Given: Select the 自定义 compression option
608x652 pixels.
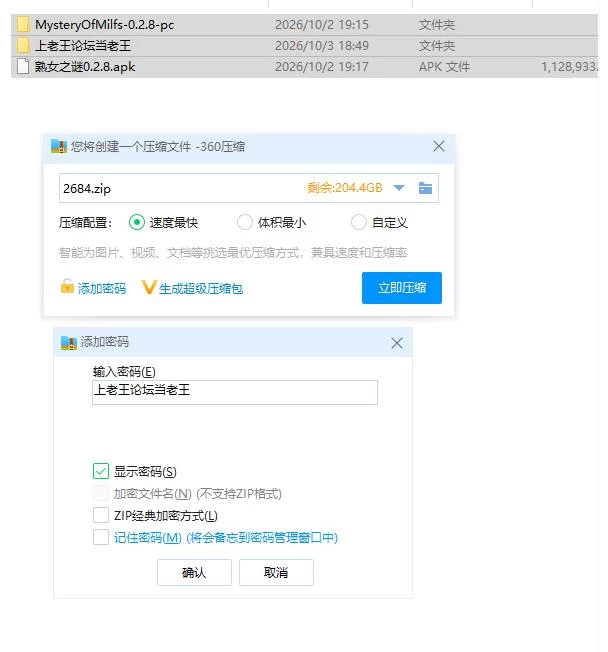Looking at the screenshot, I should pyautogui.click(x=358, y=222).
